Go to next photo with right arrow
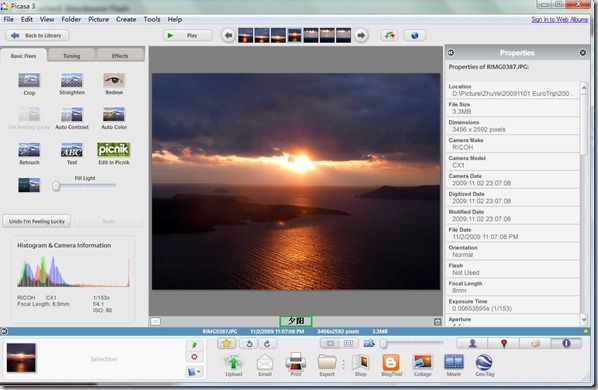The width and height of the screenshot is (598, 390). 361,35
